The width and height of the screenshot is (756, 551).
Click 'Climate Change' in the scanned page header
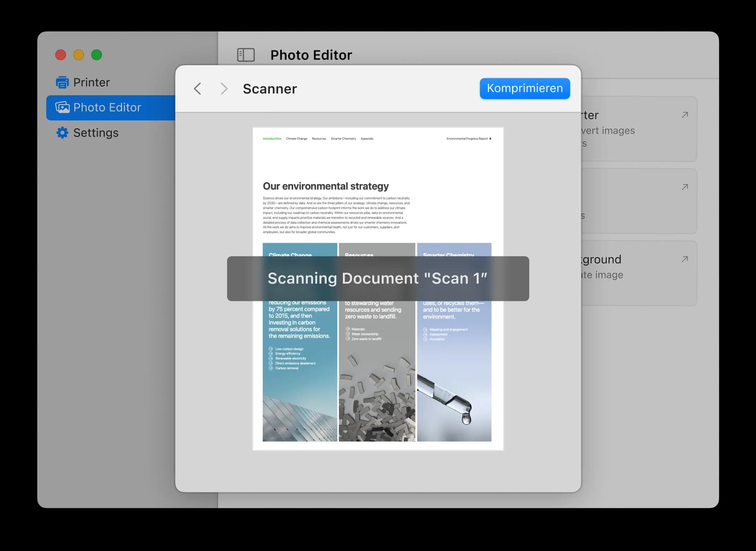[x=297, y=139]
